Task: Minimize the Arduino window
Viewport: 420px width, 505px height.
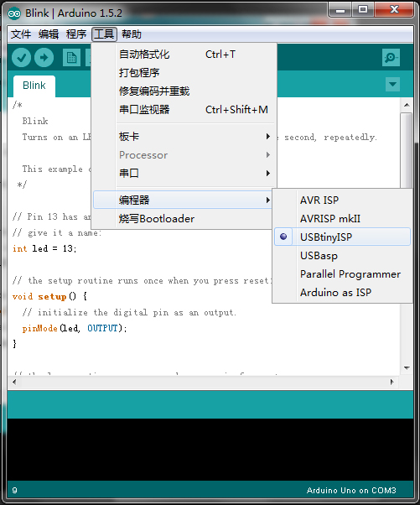Action: click(340, 10)
